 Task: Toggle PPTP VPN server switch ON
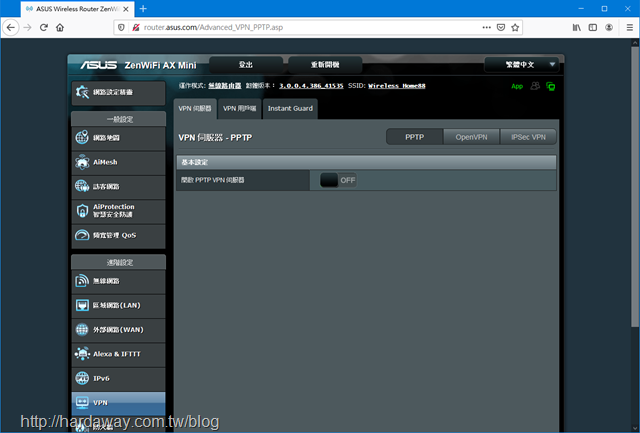(x=338, y=180)
